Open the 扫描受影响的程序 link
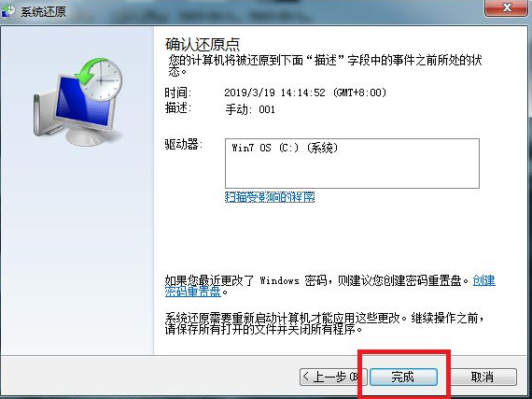Image resolution: width=532 pixels, height=399 pixels. pyautogui.click(x=270, y=197)
